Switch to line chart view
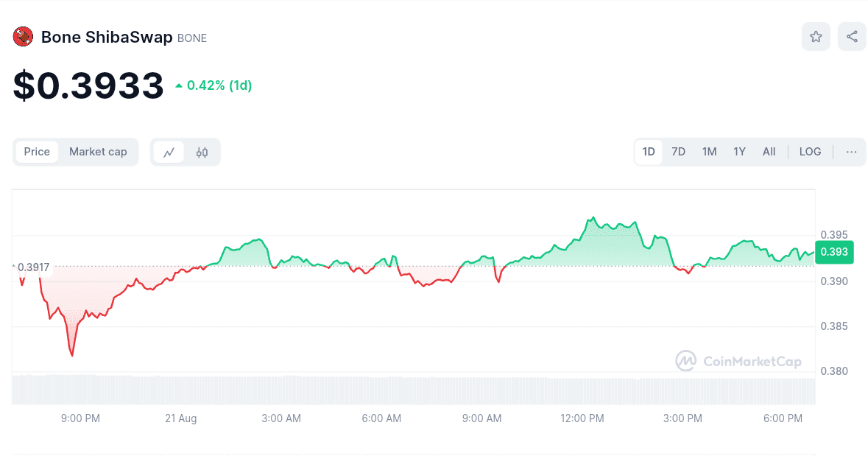Viewport: 868px width, 456px height. click(169, 152)
